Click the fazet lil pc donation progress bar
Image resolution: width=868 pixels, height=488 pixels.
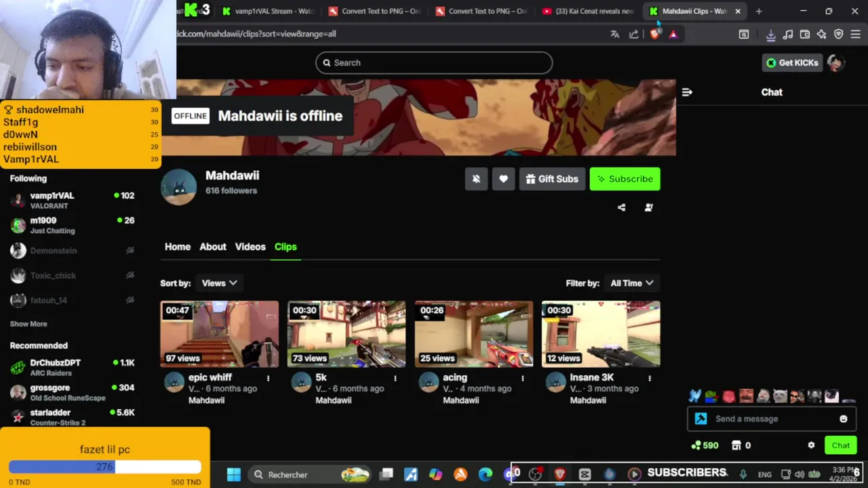point(105,467)
